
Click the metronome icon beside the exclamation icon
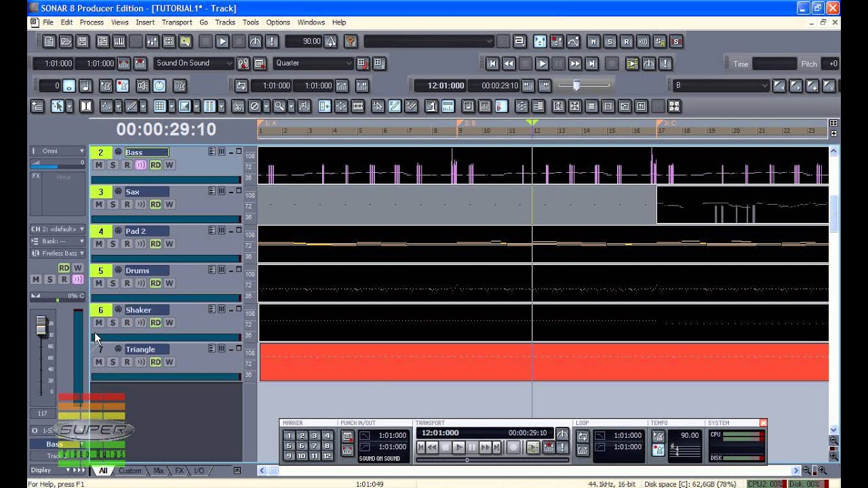256,41
